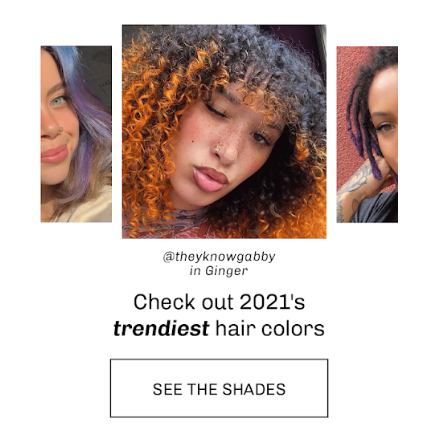The image size is (430, 435).
Task: Click the 'Check out 2021's' headline line
Action: click(219, 302)
